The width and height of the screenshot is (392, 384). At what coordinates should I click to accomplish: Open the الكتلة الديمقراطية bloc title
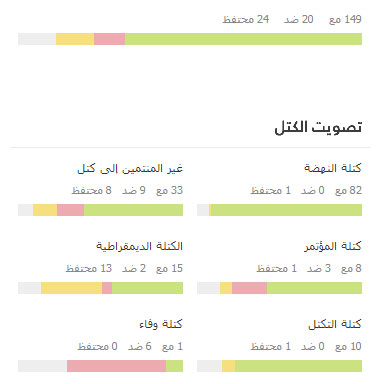(139, 246)
